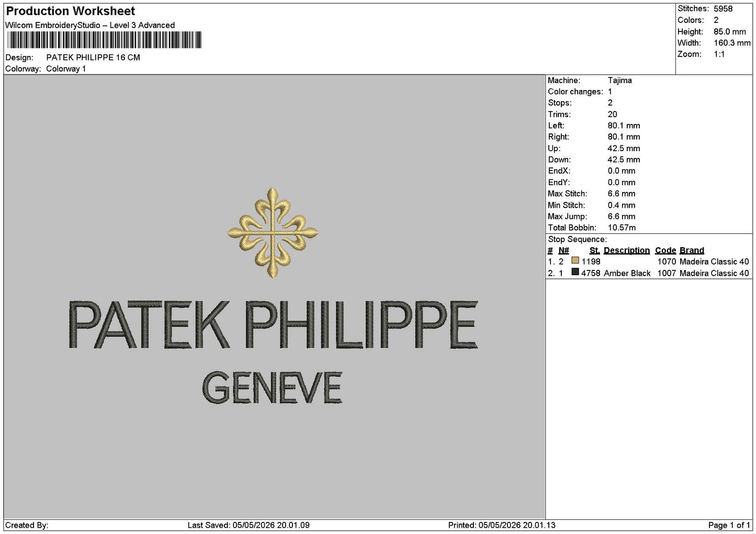
Task: Click the gold Calatrava cross embroidery emblem
Action: click(273, 232)
